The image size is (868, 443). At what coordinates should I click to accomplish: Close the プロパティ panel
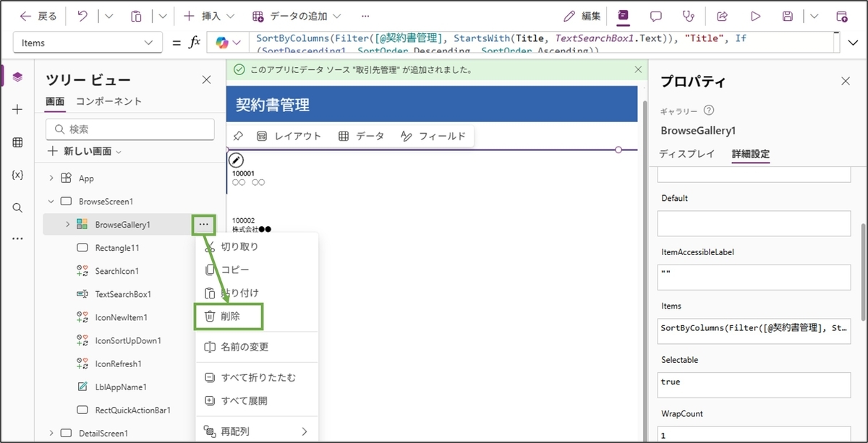point(846,81)
